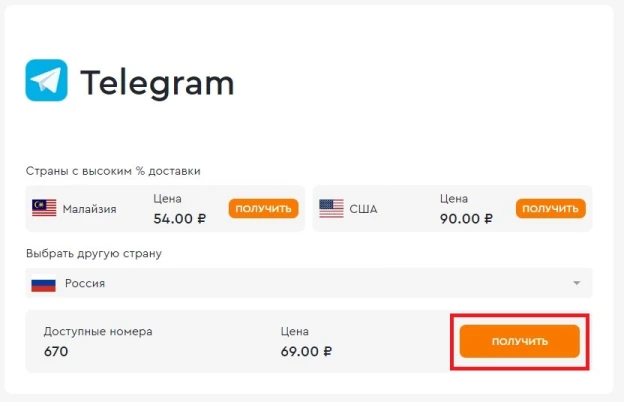The height and width of the screenshot is (402, 624).
Task: Expand the country dropdown arrow
Action: (576, 283)
